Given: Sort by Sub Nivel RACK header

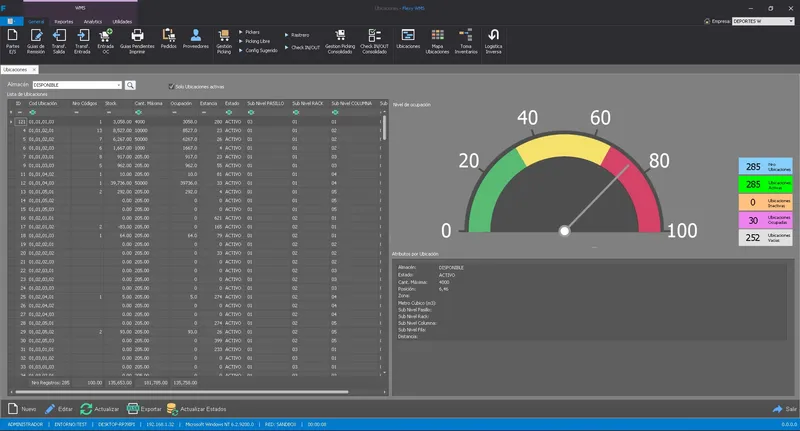Looking at the screenshot, I should 310,104.
